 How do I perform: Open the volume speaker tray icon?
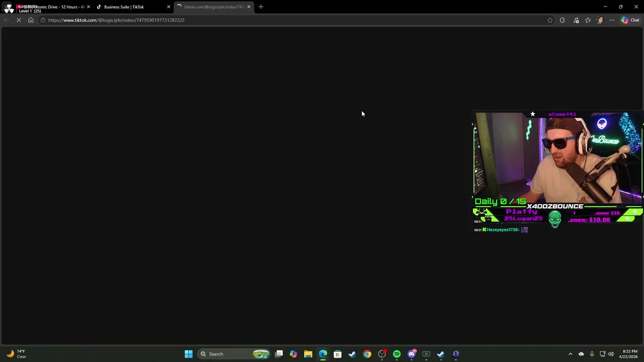611,354
